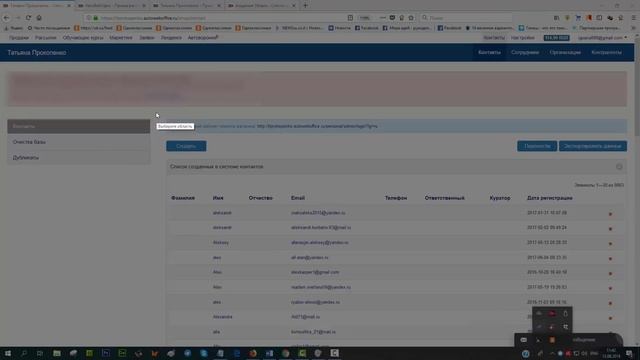Switch to Сотрудники tab
This screenshot has width=640, height=360.
(525, 52)
